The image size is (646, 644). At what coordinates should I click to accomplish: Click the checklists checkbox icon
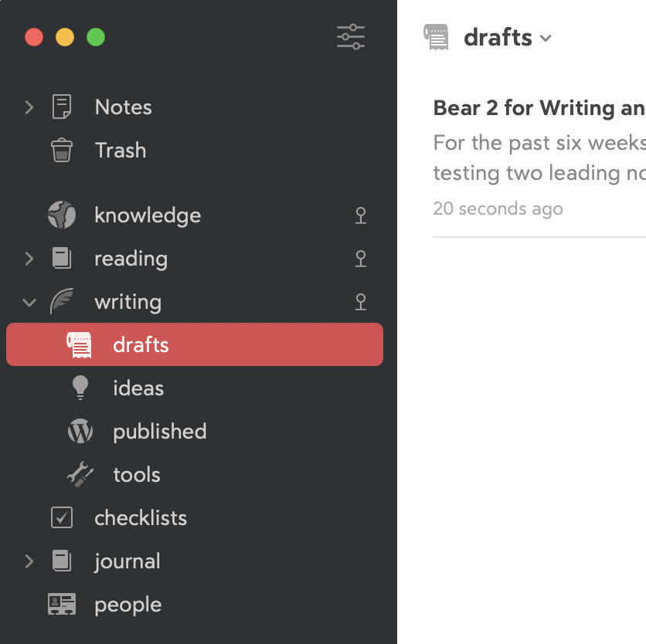pyautogui.click(x=62, y=517)
